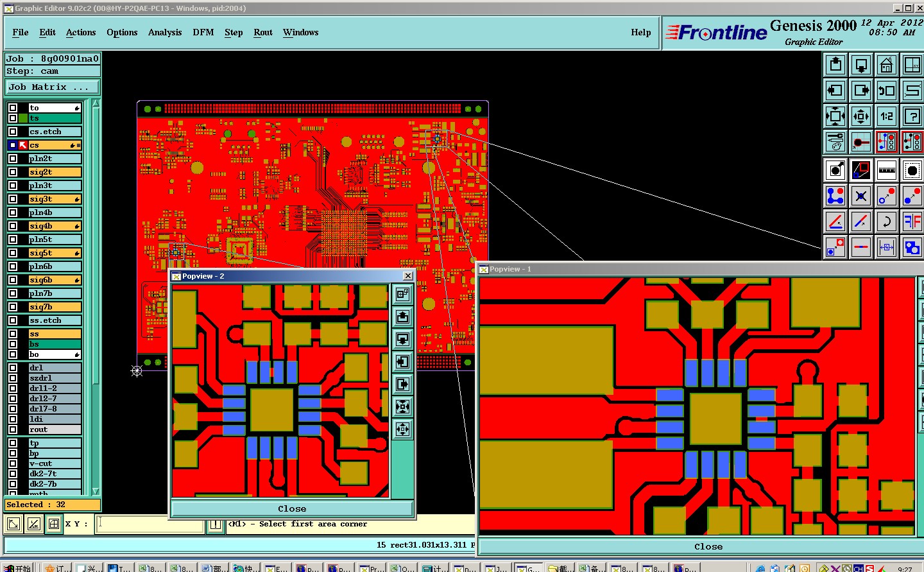
Task: Toggle the checkbox for layer pln4b
Action: pyautogui.click(x=13, y=212)
